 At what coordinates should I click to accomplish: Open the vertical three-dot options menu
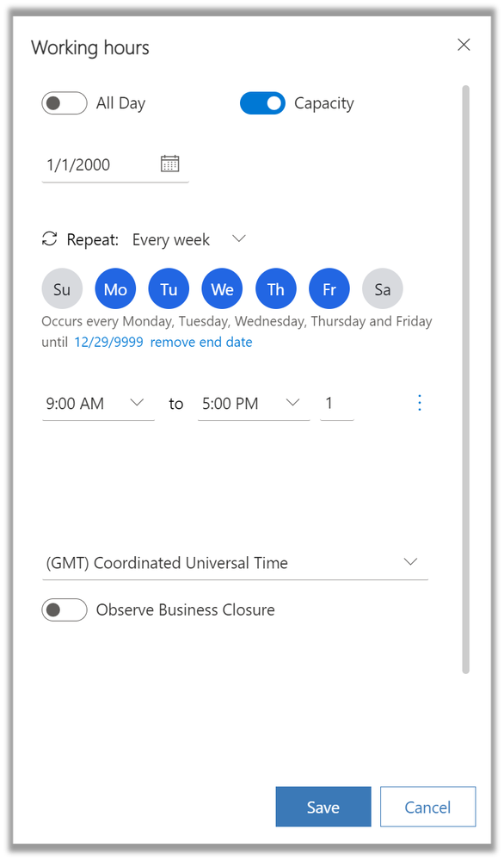pyautogui.click(x=420, y=403)
